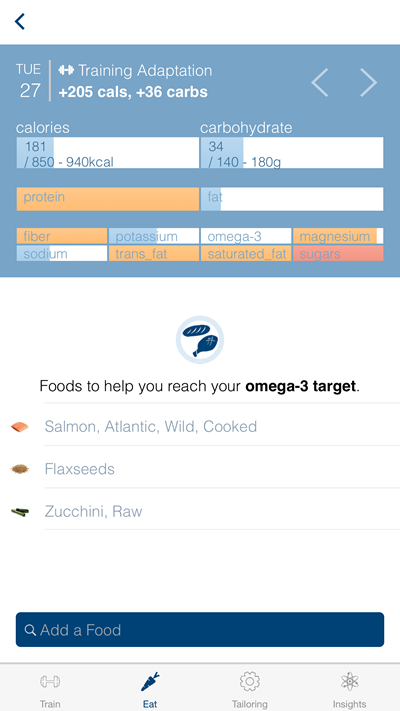Tap the dumbbell Training Adaptation icon
This screenshot has width=400, height=711.
(66, 70)
